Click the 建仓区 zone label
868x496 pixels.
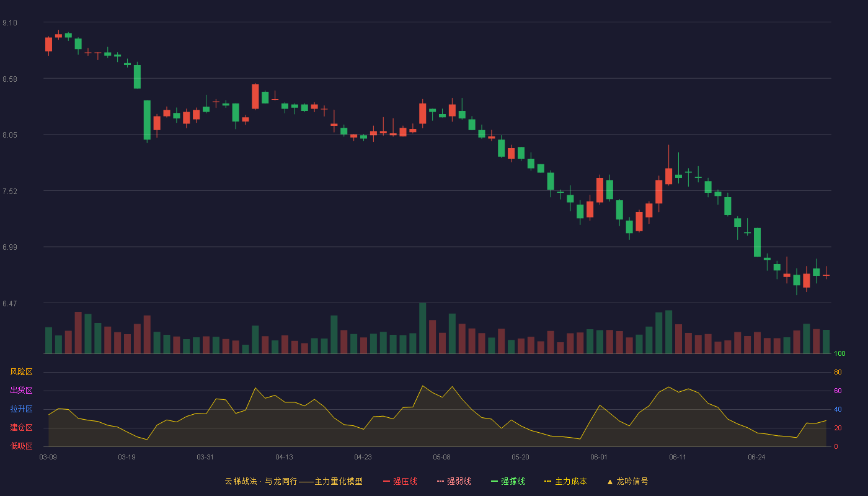point(21,428)
